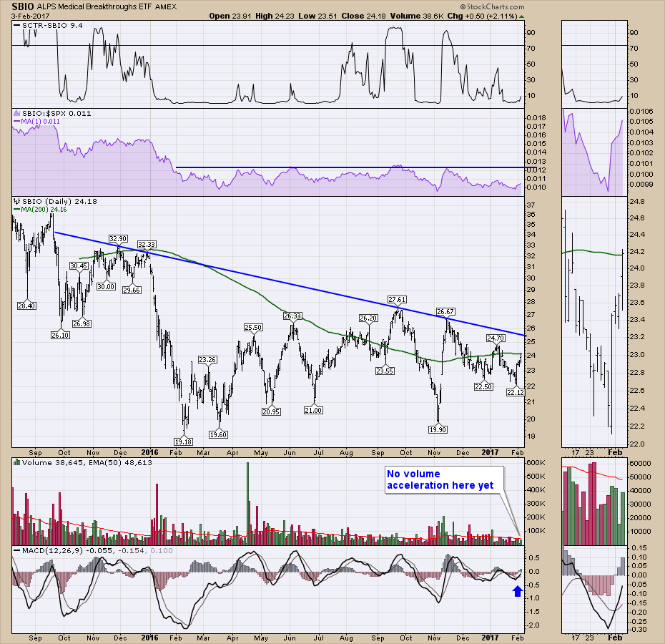Click the 24.70 high price label
665x644 pixels.
[496, 338]
